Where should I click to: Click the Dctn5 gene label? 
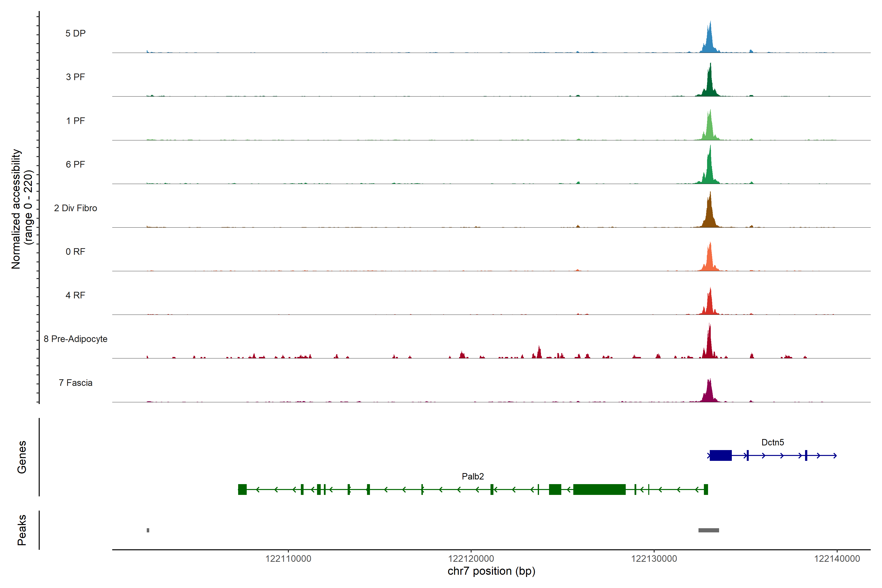pos(772,442)
